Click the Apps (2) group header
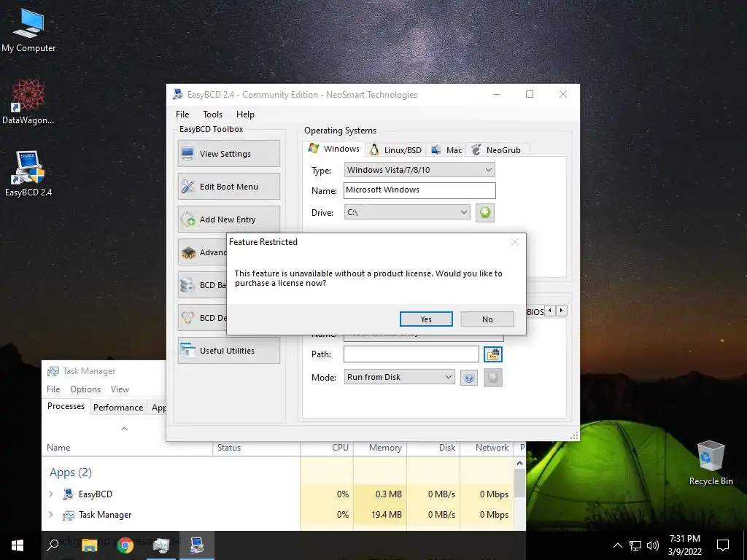This screenshot has width=747, height=560. (x=71, y=472)
